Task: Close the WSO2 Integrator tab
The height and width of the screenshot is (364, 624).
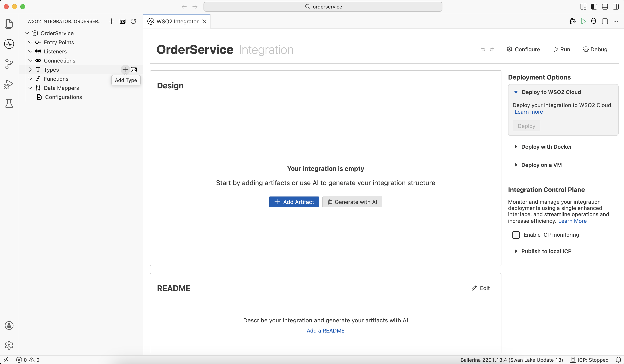Action: [x=205, y=22]
